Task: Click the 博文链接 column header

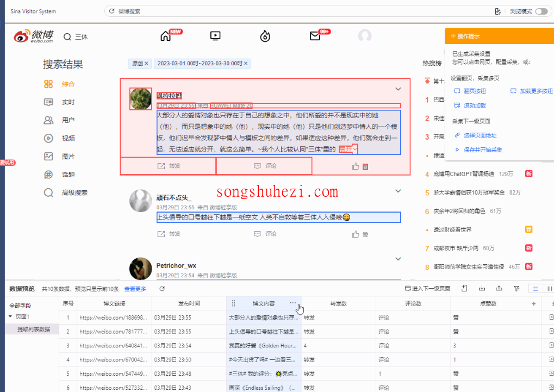Action: coord(114,303)
